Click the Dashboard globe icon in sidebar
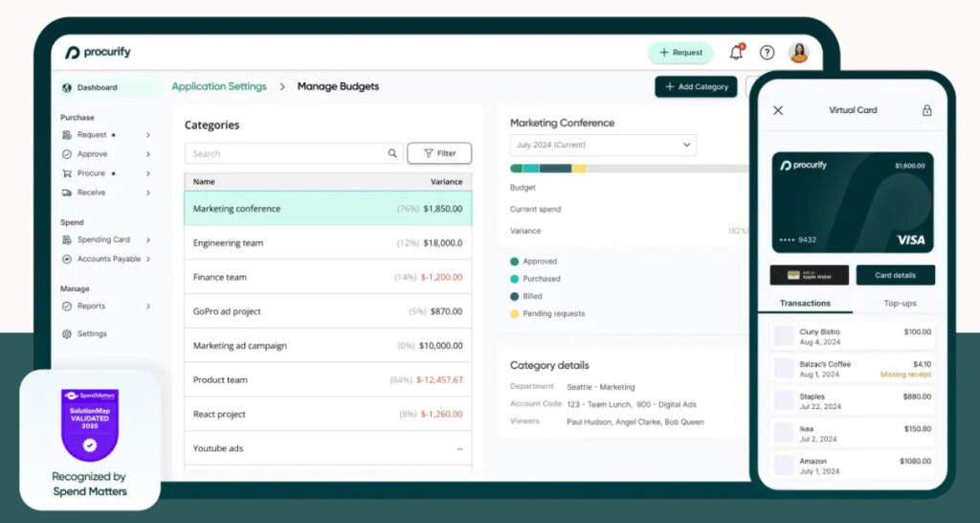The height and width of the screenshot is (523, 980). (67, 88)
